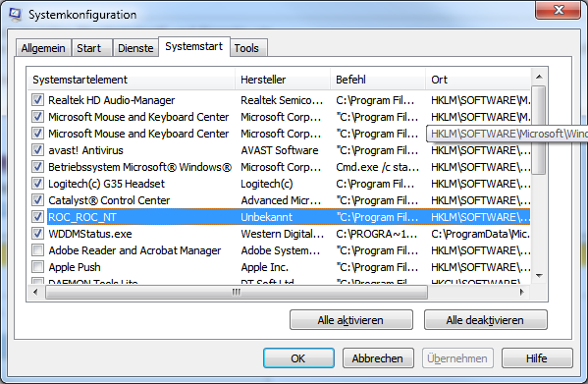Image resolution: width=588 pixels, height=384 pixels.
Task: Open Hilfe button
Action: point(537,358)
